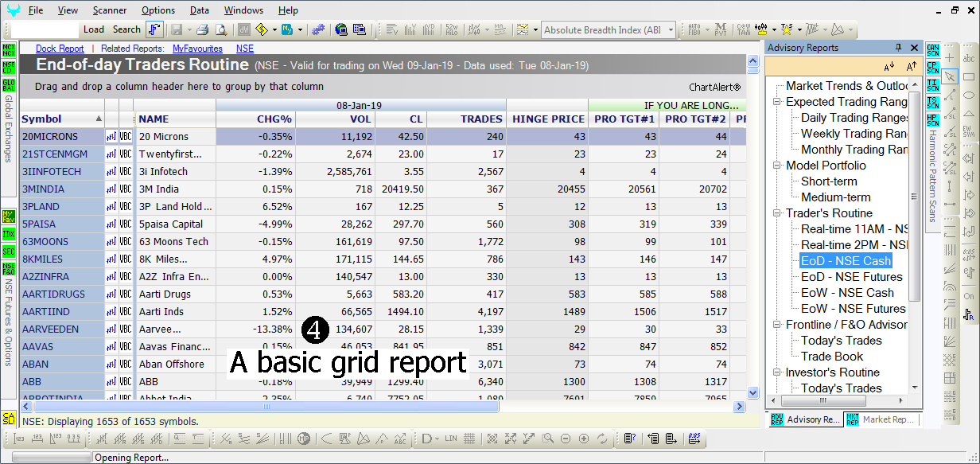The height and width of the screenshot is (464, 980).
Task: Click the Load button
Action: pyautogui.click(x=94, y=29)
